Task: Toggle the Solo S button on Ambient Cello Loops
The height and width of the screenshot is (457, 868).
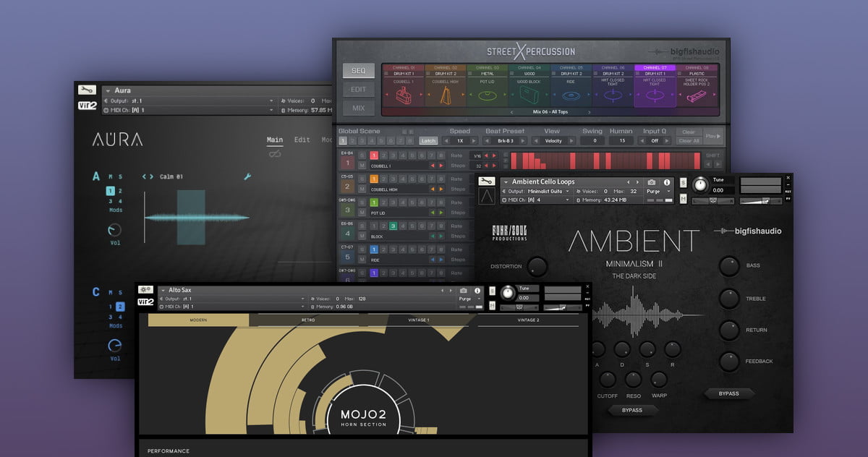Action: [x=684, y=182]
